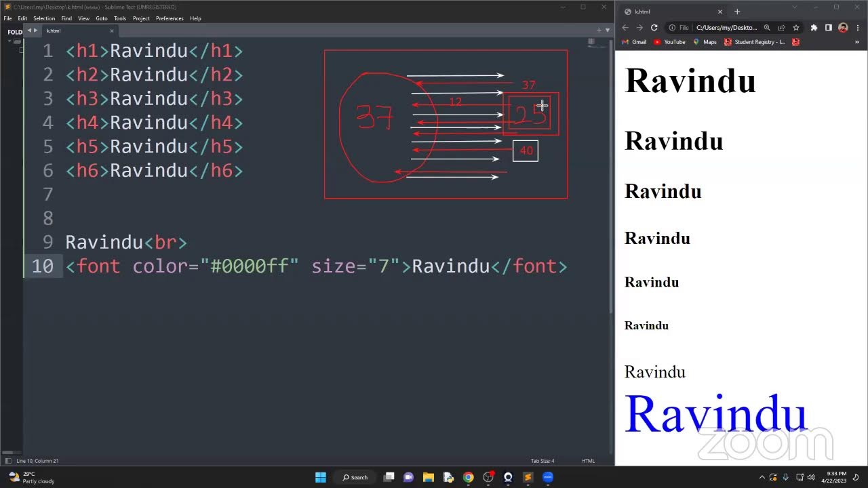Open the Preferences menu

point(170,18)
